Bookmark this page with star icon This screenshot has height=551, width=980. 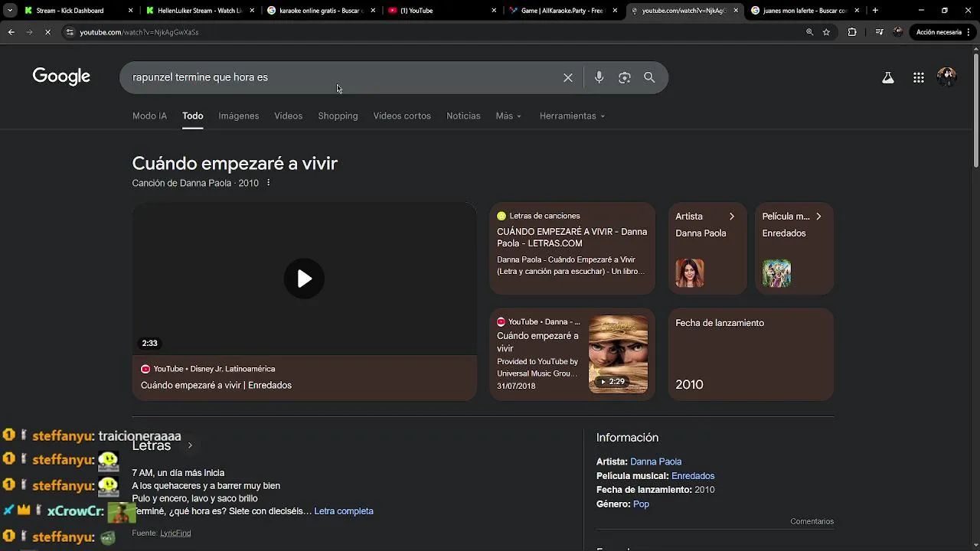[826, 32]
